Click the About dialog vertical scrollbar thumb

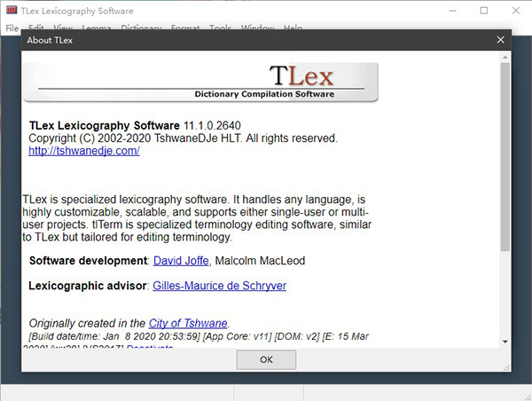coord(505,155)
